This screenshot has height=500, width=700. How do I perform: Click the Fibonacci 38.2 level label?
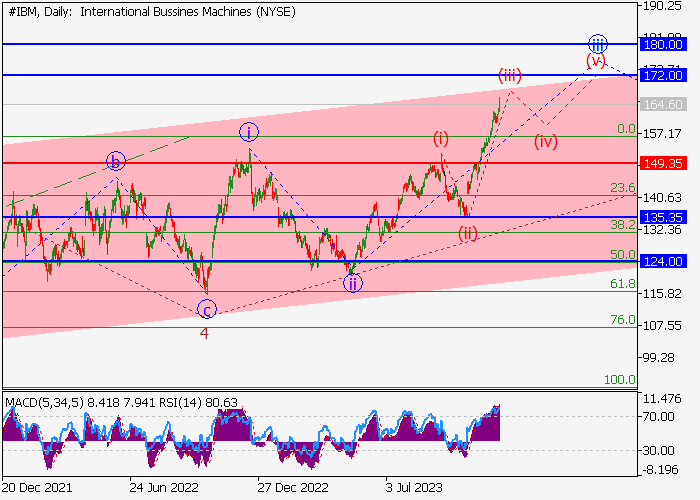[623, 225]
